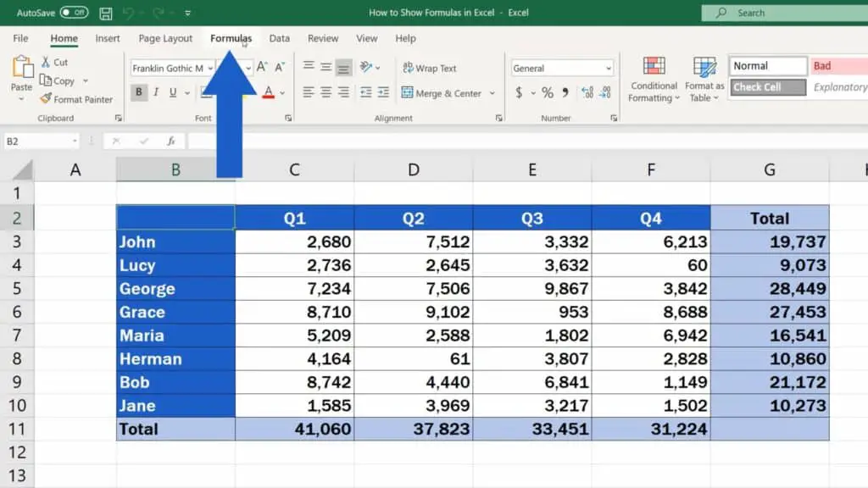Apply center alignment to the text
This screenshot has height=488, width=868.
326,92
